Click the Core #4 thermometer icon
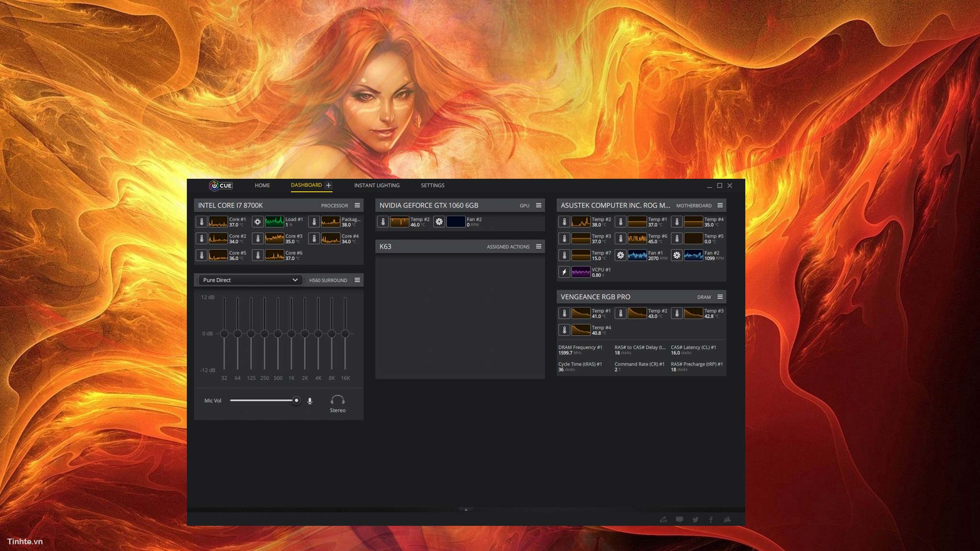The width and height of the screenshot is (980, 551). pos(314,239)
